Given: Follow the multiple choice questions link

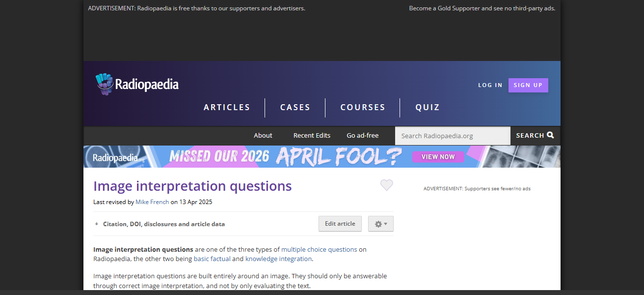Looking at the screenshot, I should pyautogui.click(x=319, y=250).
